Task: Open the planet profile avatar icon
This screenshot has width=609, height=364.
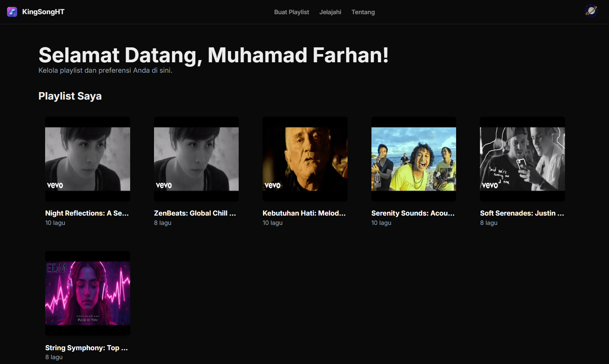Action: 591,11
